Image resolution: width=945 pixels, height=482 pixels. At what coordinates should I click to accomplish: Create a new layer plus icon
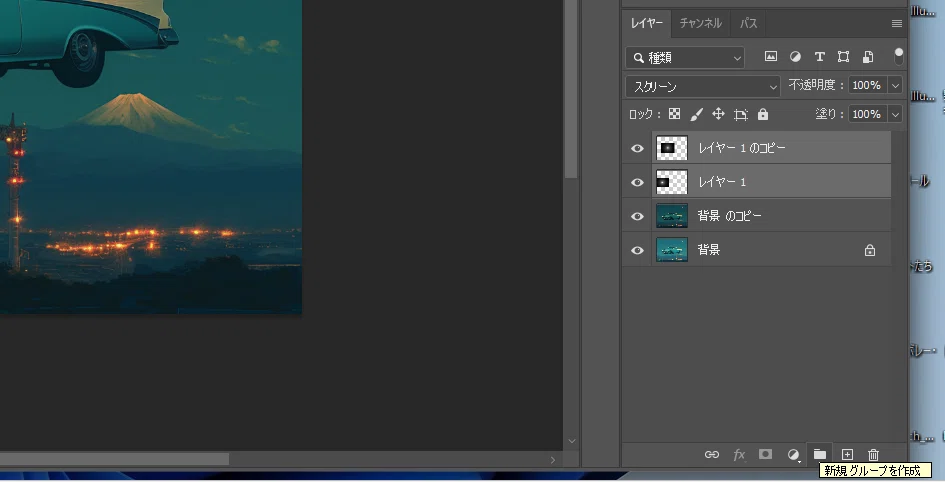point(847,454)
